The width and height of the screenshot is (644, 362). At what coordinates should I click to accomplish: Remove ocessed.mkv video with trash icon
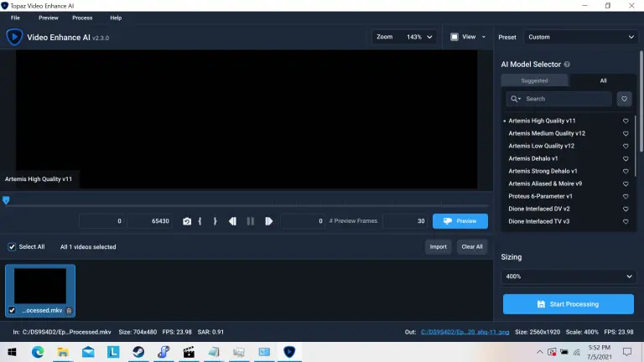(69, 311)
